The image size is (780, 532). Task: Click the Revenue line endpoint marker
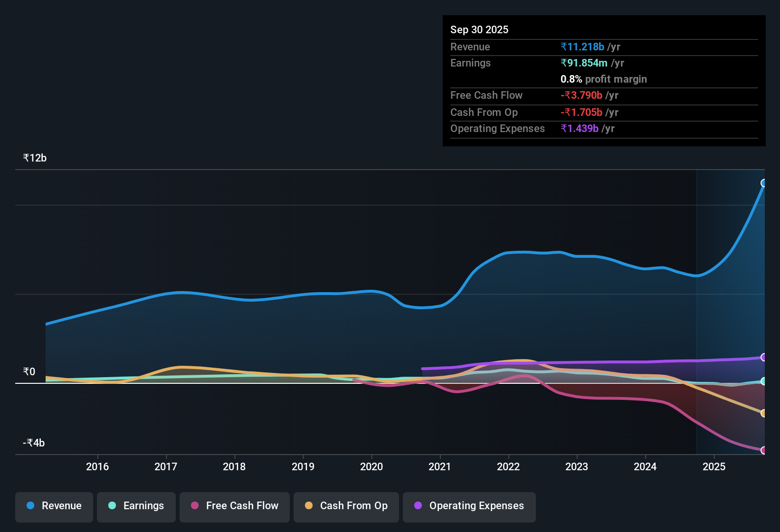pos(764,183)
